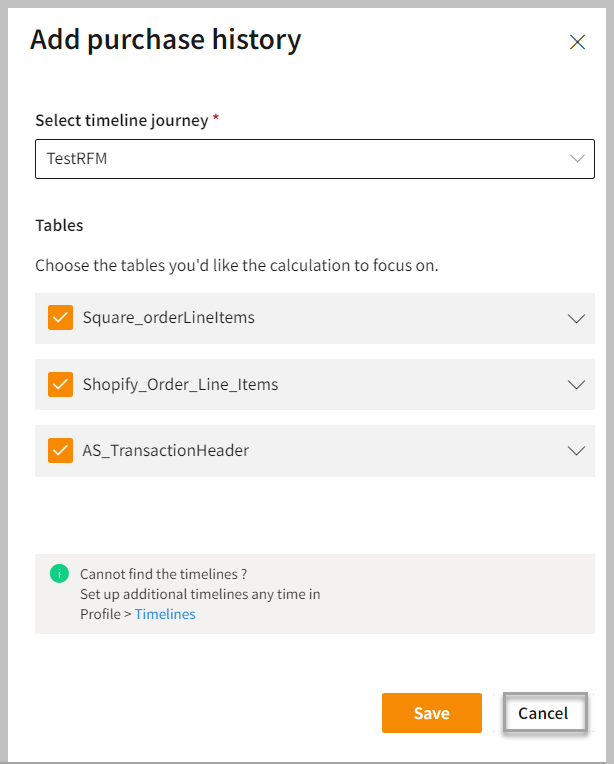
Task: Select the Shopify_Order_Line_Items table label
Action: coord(180,384)
